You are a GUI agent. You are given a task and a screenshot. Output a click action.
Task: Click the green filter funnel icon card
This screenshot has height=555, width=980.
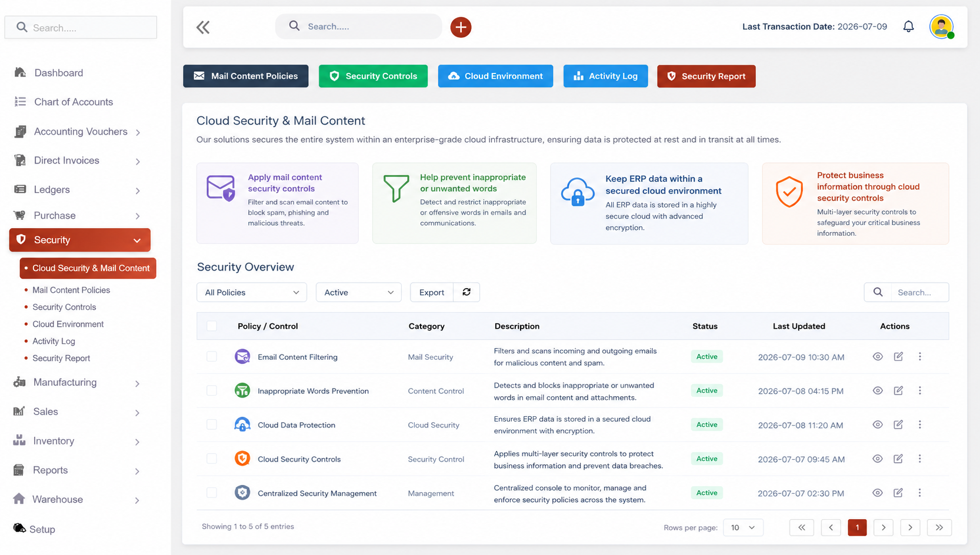pyautogui.click(x=396, y=188)
